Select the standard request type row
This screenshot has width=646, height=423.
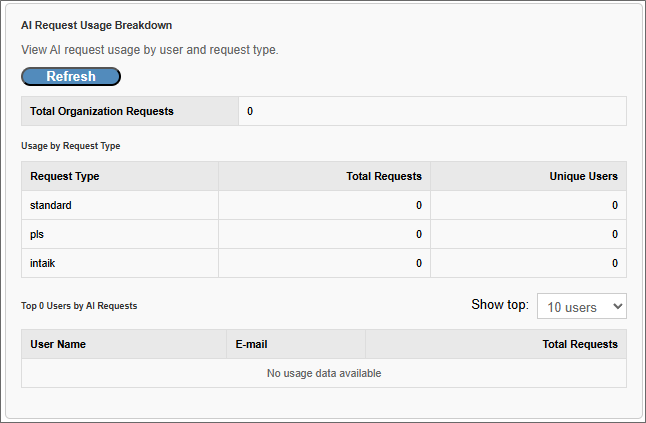(x=51, y=205)
